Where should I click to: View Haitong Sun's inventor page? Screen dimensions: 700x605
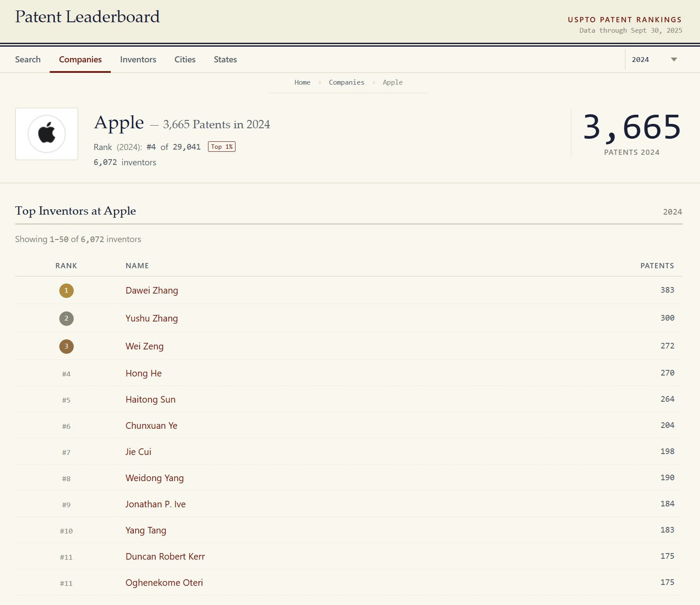pos(150,400)
